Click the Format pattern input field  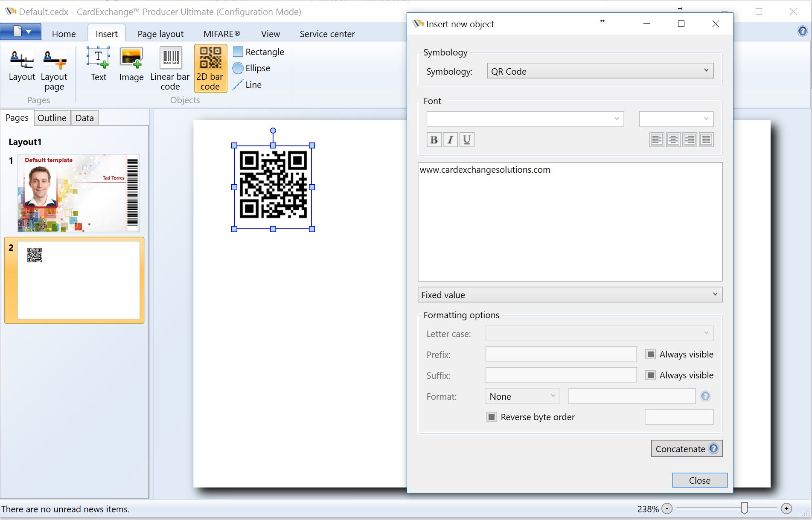click(x=632, y=396)
